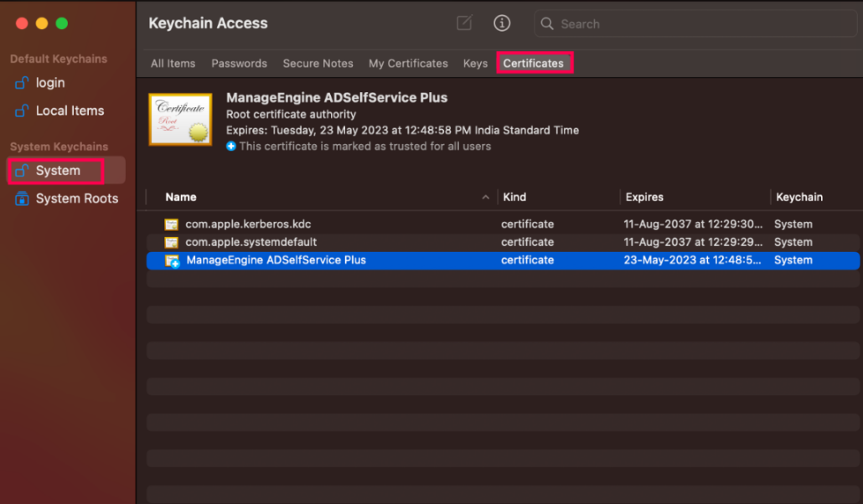The image size is (863, 504).
Task: Click the Name column sort chevron
Action: click(486, 198)
